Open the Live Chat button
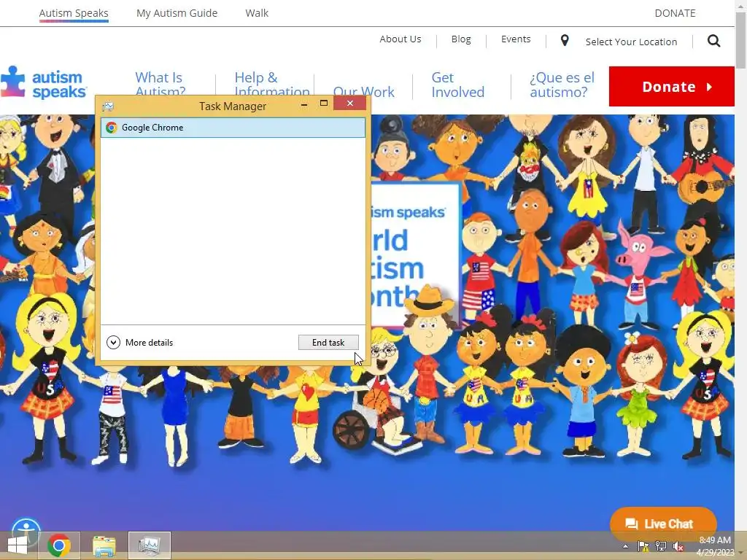747x560 pixels. coord(663,524)
